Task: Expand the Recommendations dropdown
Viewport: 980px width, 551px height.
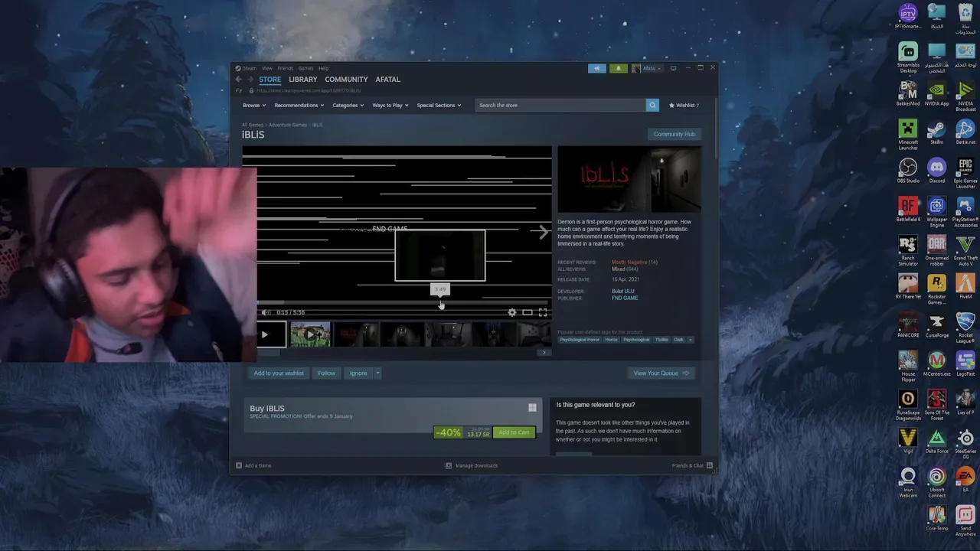Action: tap(299, 105)
